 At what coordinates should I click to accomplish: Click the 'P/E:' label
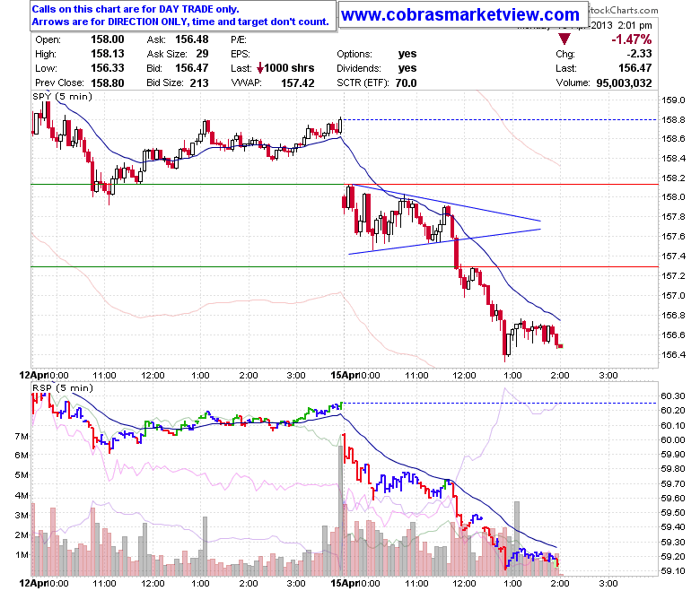coord(239,39)
